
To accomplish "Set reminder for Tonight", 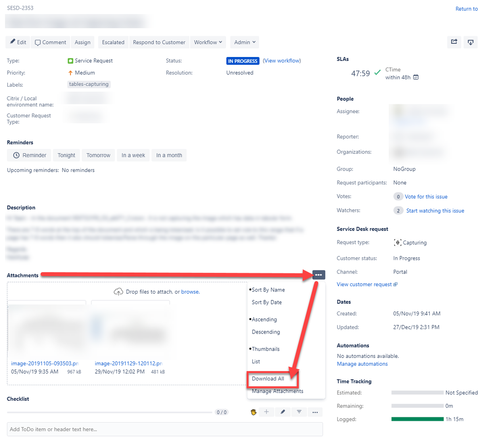I will tap(67, 155).
